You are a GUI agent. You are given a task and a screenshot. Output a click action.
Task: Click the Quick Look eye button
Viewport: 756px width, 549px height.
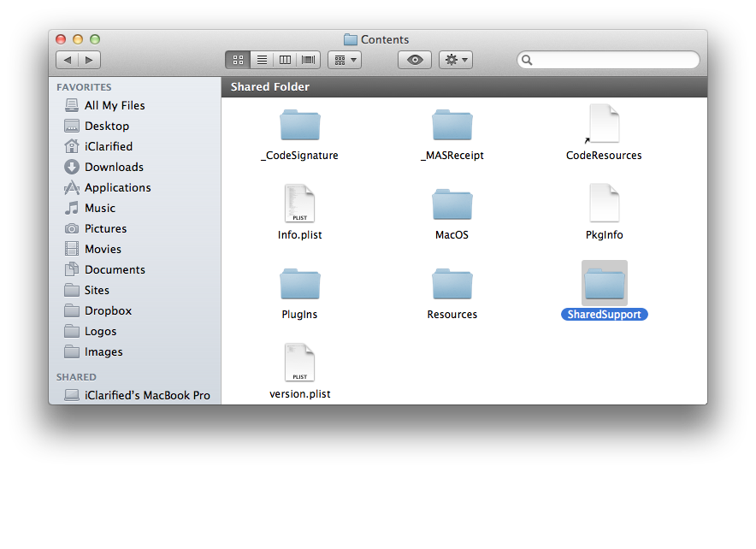[x=415, y=60]
